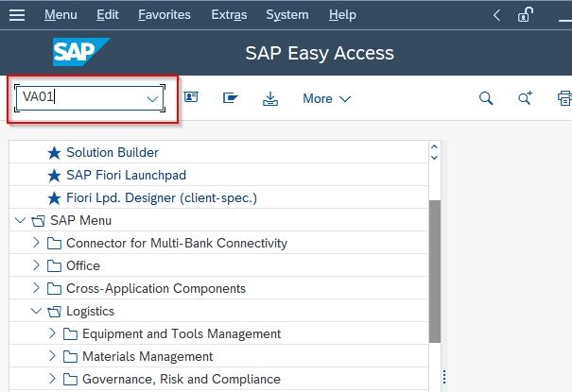Screen dimensions: 572x392
Task: Collapse the SAP Menu node
Action: [20, 220]
